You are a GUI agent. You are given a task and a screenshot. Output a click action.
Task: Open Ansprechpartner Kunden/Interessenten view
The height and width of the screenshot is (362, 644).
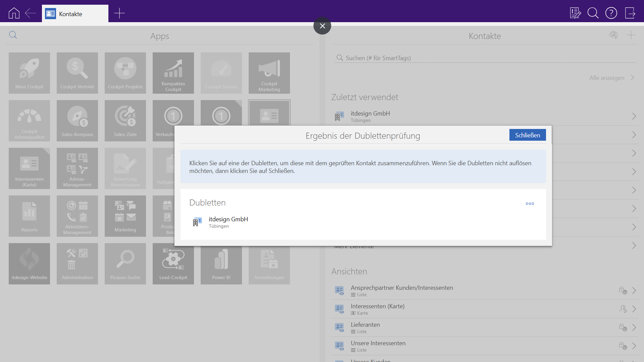click(x=485, y=290)
